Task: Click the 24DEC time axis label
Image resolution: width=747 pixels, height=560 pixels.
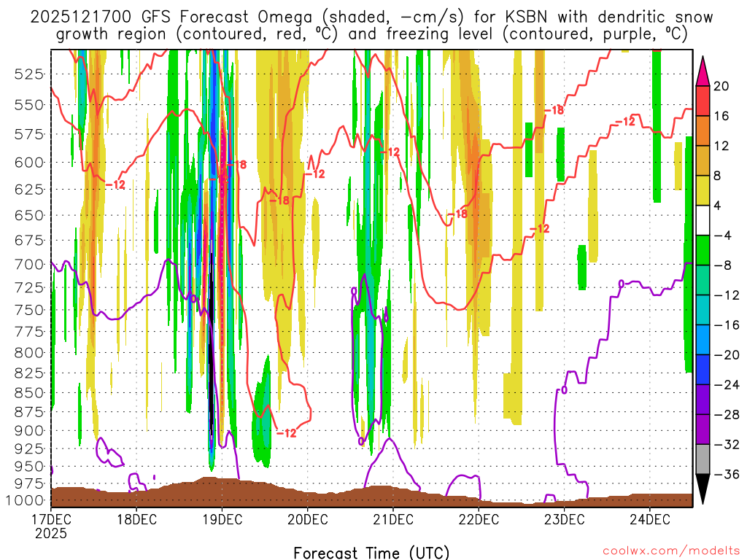Action: click(650, 519)
